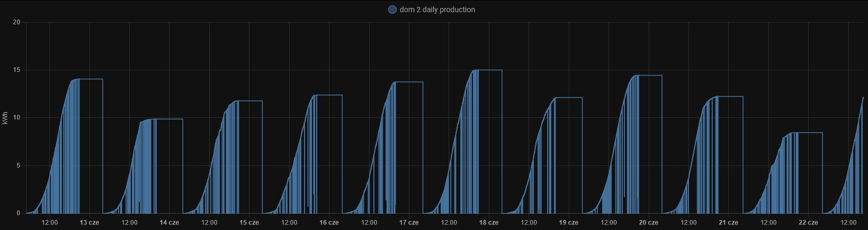
Task: Click the 20 value on the y-axis
Action: point(17,22)
